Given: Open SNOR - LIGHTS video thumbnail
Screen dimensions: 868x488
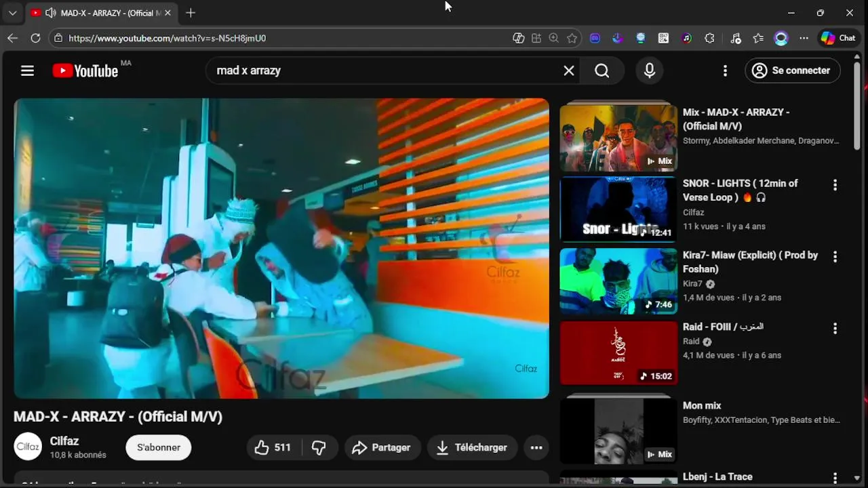Looking at the screenshot, I should (x=618, y=209).
